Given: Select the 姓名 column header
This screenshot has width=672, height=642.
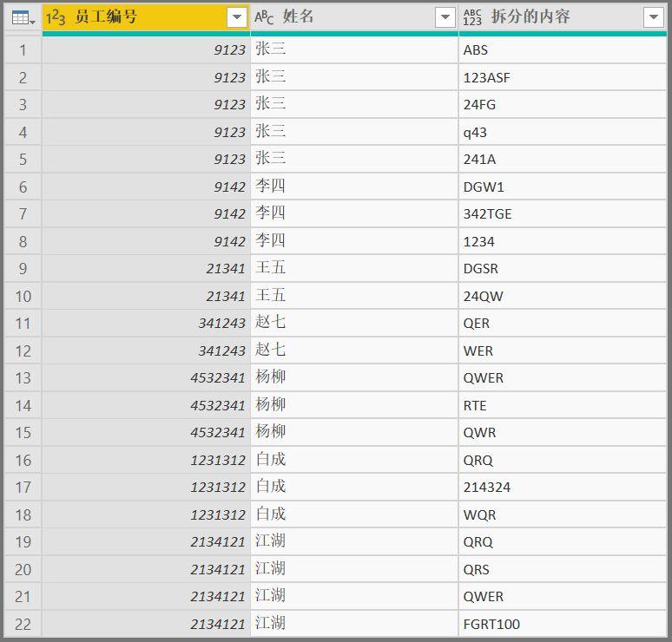Looking at the screenshot, I should coord(354,17).
